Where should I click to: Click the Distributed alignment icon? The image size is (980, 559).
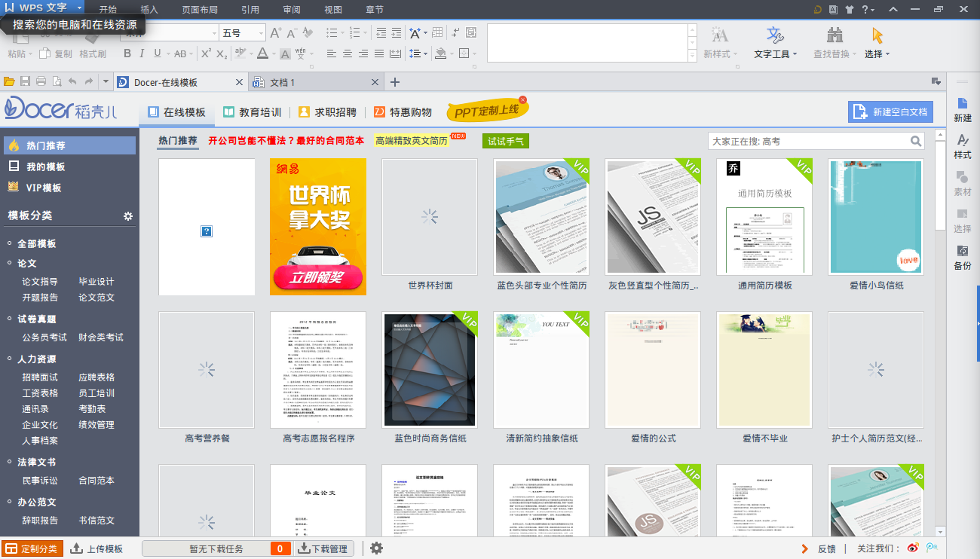click(396, 53)
